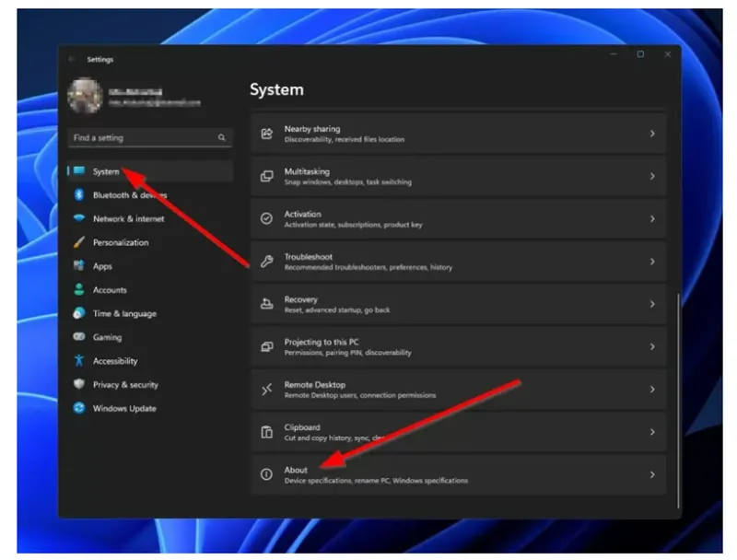Click the Windows Update sync icon
The height and width of the screenshot is (560, 737).
pos(79,408)
